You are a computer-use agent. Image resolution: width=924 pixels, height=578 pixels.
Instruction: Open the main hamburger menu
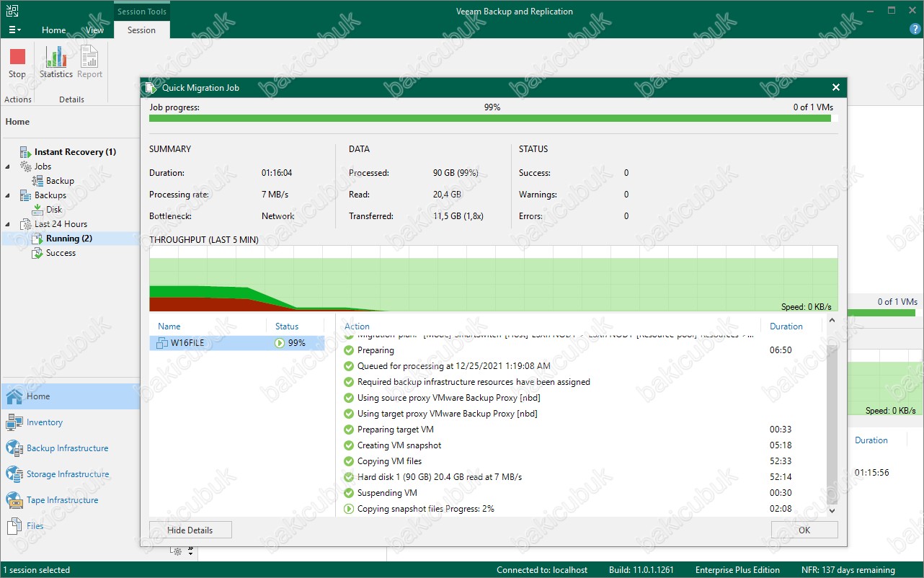[x=14, y=30]
